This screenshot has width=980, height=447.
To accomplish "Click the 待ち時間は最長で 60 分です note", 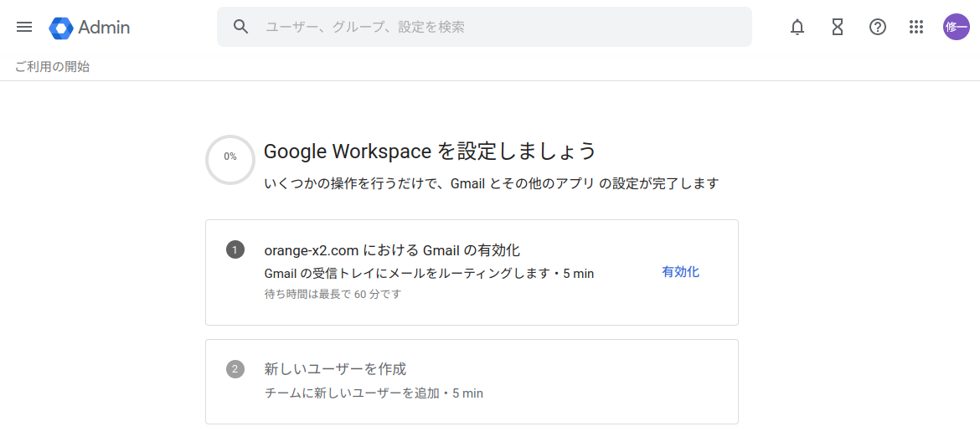I will click(333, 295).
